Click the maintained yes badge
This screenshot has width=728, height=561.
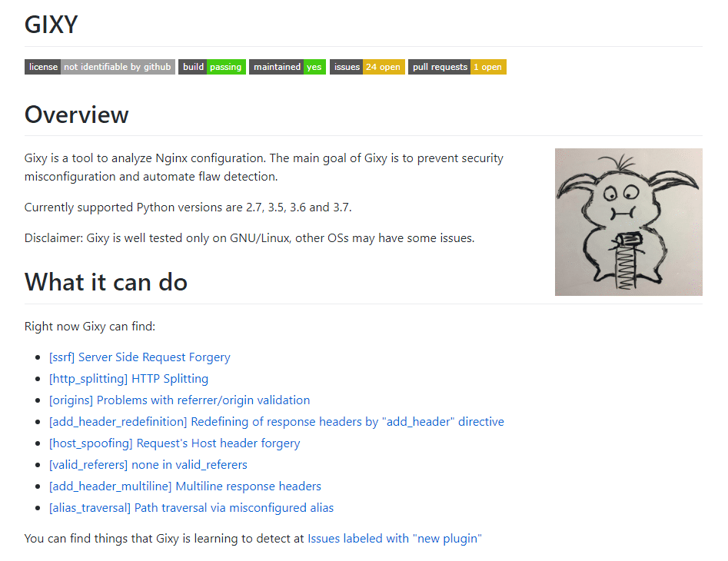point(288,67)
